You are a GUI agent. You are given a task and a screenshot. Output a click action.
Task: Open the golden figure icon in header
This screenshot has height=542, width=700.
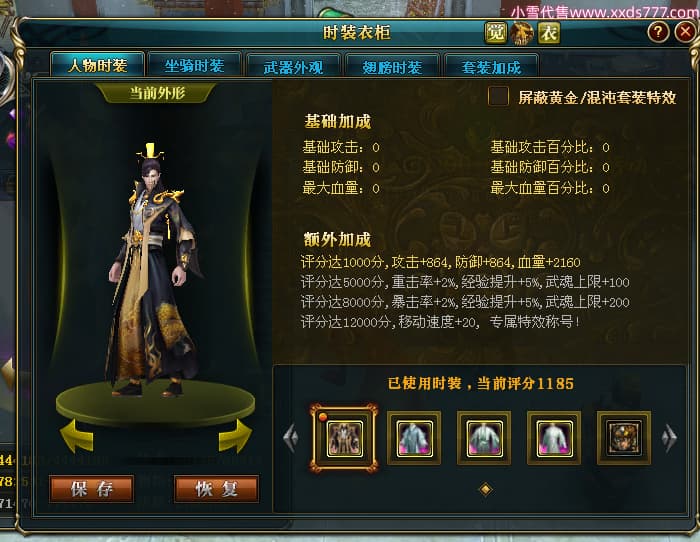[522, 33]
